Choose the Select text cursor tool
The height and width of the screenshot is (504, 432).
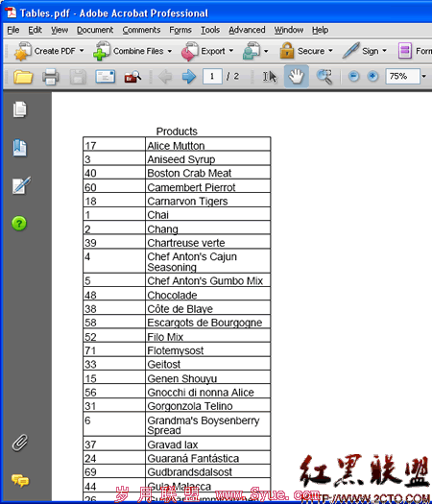pyautogui.click(x=270, y=77)
